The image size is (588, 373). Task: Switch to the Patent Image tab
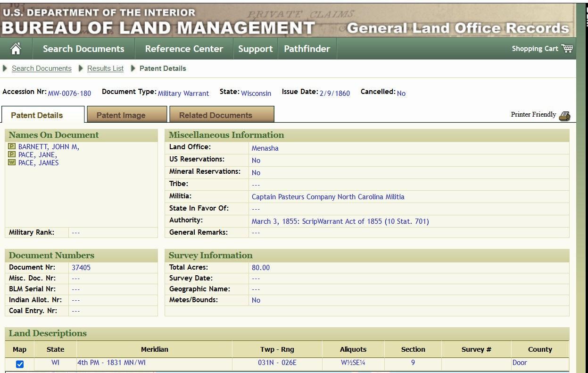[127, 115]
